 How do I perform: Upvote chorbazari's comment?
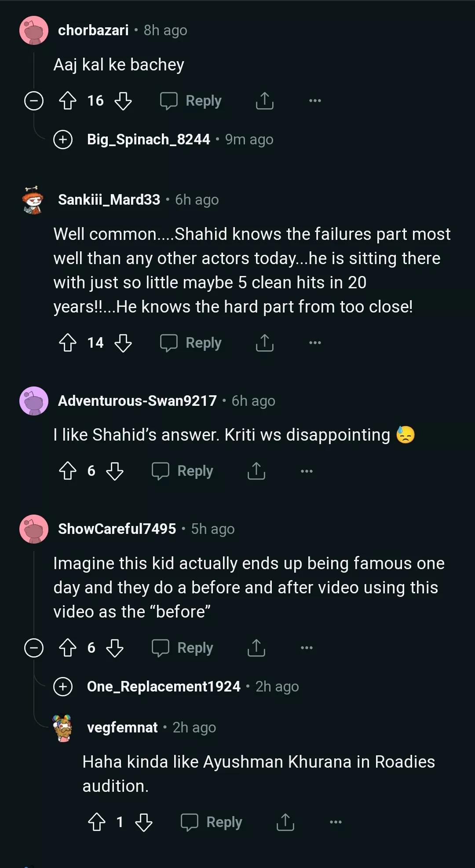tap(68, 101)
